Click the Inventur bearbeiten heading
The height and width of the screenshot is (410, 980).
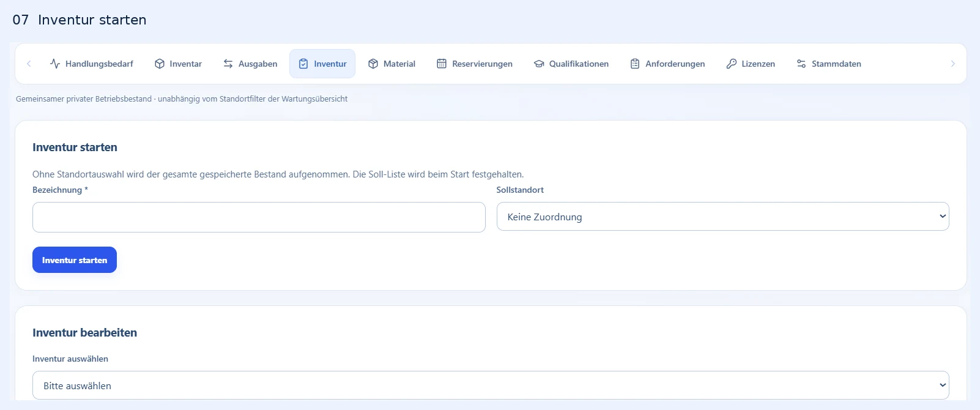pos(84,333)
